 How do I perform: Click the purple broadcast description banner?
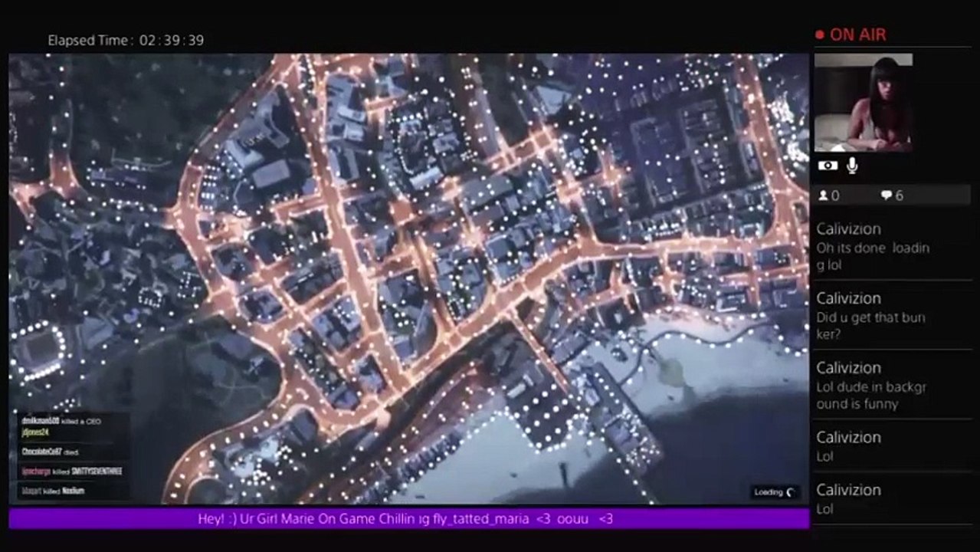pos(409,519)
